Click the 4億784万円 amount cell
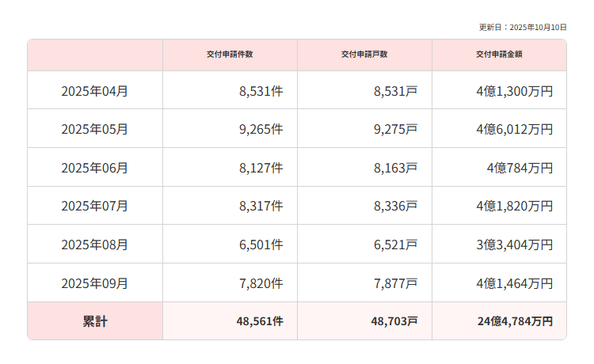The height and width of the screenshot is (364, 594). tap(520, 168)
